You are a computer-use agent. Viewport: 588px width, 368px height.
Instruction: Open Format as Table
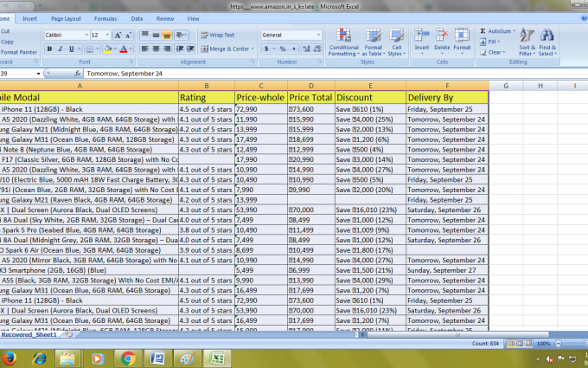374,42
